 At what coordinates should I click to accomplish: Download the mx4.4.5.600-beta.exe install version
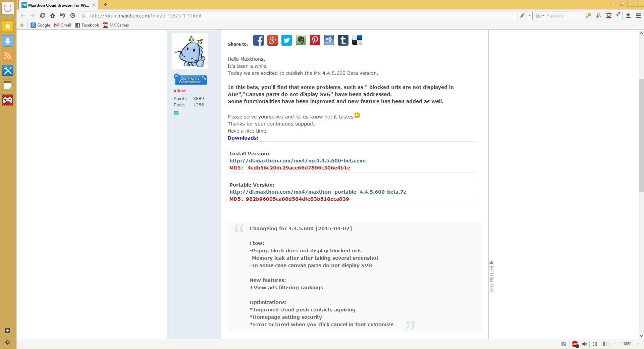pos(298,161)
